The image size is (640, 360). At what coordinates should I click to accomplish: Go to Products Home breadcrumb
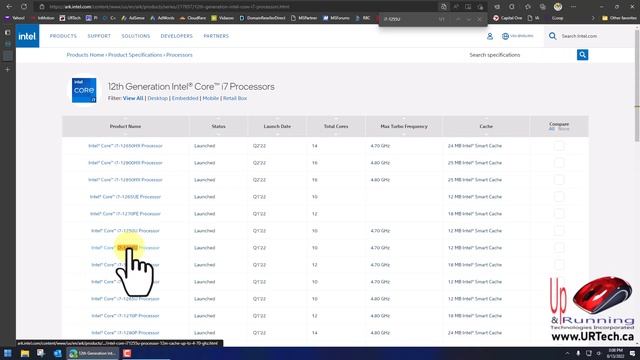[x=85, y=55]
